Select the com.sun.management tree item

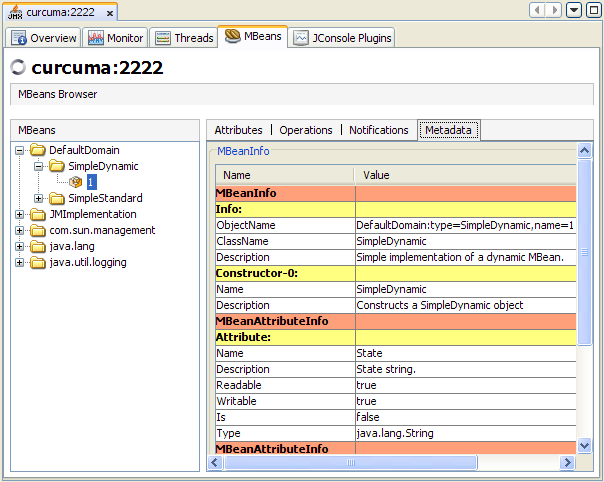(102, 230)
